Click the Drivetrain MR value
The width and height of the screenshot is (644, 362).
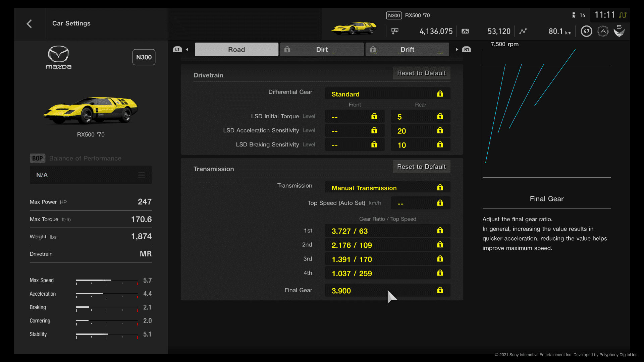(x=146, y=254)
